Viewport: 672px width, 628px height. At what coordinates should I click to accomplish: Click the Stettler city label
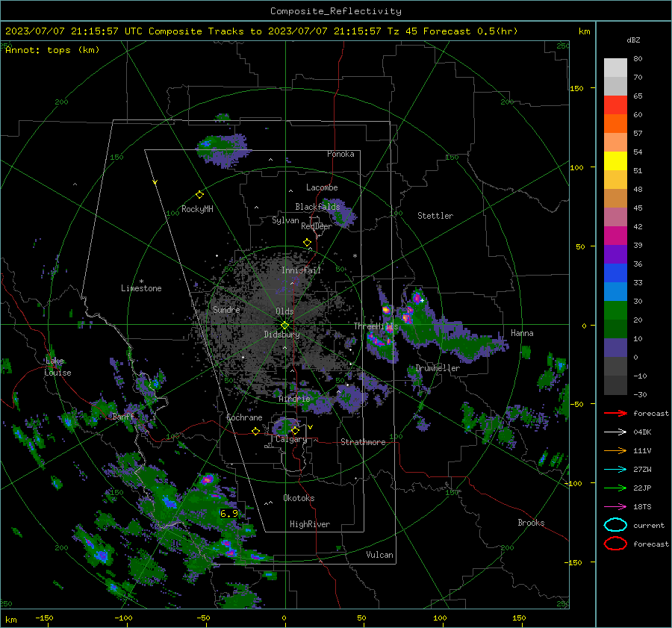[x=435, y=216]
